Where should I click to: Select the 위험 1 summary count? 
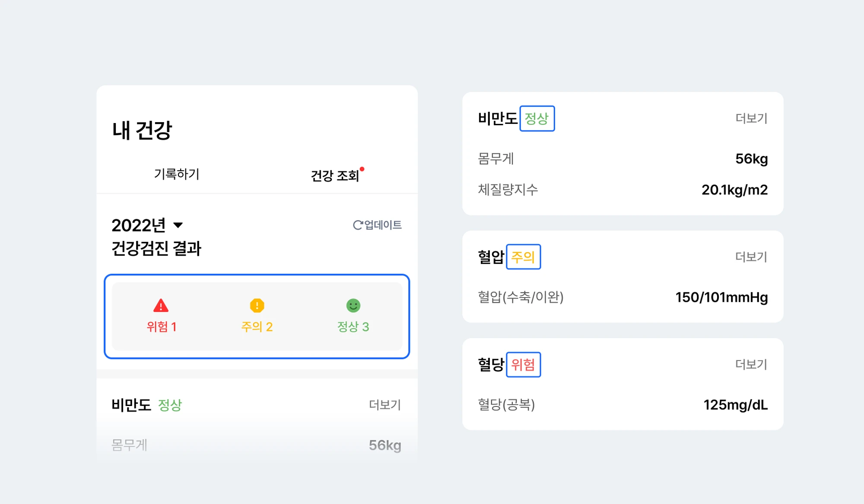coord(161,326)
